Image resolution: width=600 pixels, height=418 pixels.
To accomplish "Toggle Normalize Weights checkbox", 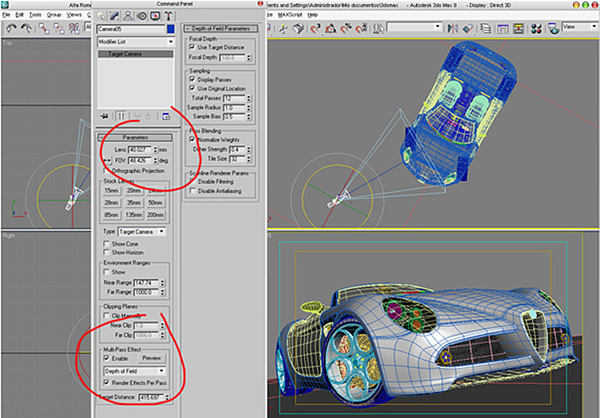I will (192, 139).
